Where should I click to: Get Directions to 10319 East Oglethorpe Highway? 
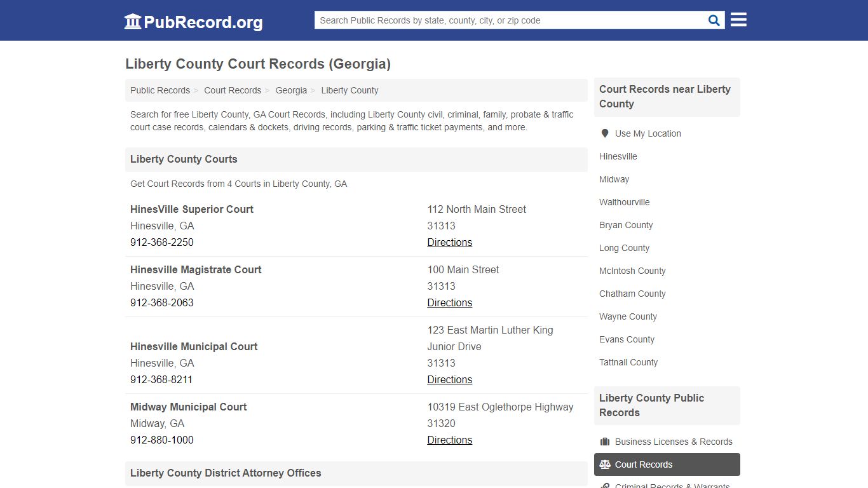coord(450,440)
